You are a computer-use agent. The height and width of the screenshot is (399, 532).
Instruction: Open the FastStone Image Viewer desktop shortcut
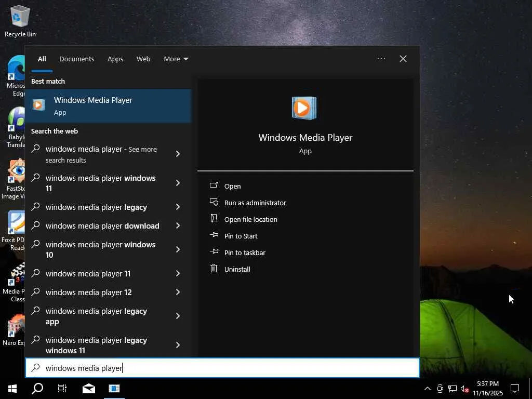pyautogui.click(x=14, y=179)
